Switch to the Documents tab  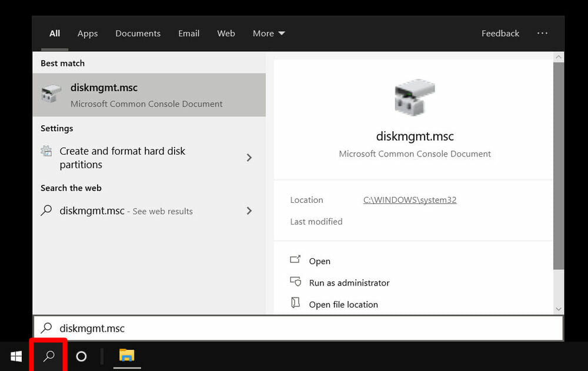(138, 34)
